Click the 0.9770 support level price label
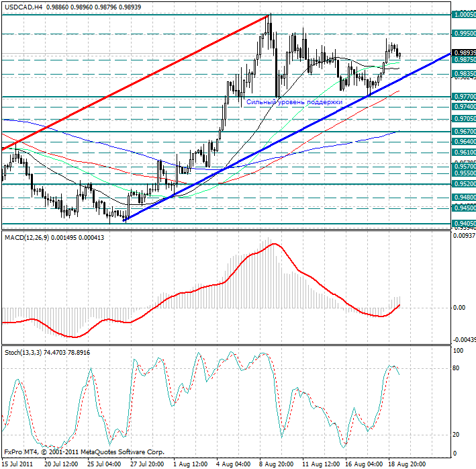Image resolution: width=476 pixels, height=469 pixels. [463, 97]
